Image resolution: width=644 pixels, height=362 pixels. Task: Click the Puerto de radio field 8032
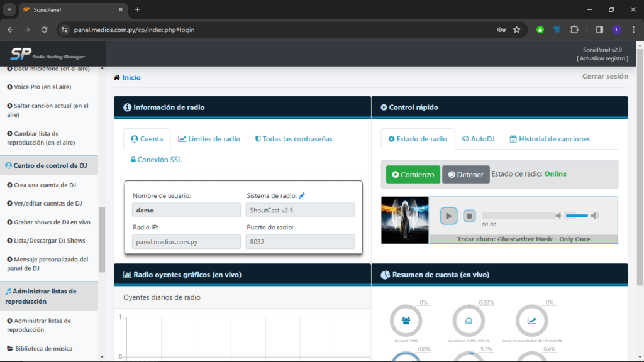[x=300, y=242]
